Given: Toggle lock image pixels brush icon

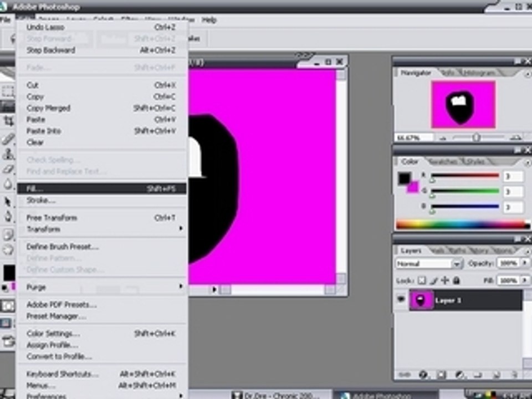Looking at the screenshot, I should point(433,280).
